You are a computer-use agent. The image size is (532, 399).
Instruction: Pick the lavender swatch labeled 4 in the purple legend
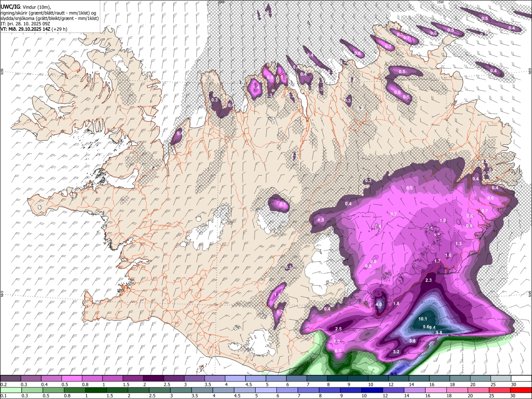[x=235, y=379]
